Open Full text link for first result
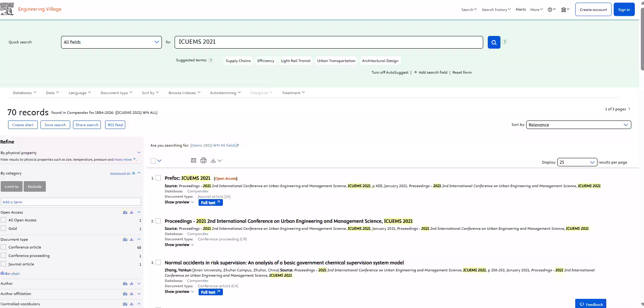The height and width of the screenshot is (308, 644). coord(210,203)
